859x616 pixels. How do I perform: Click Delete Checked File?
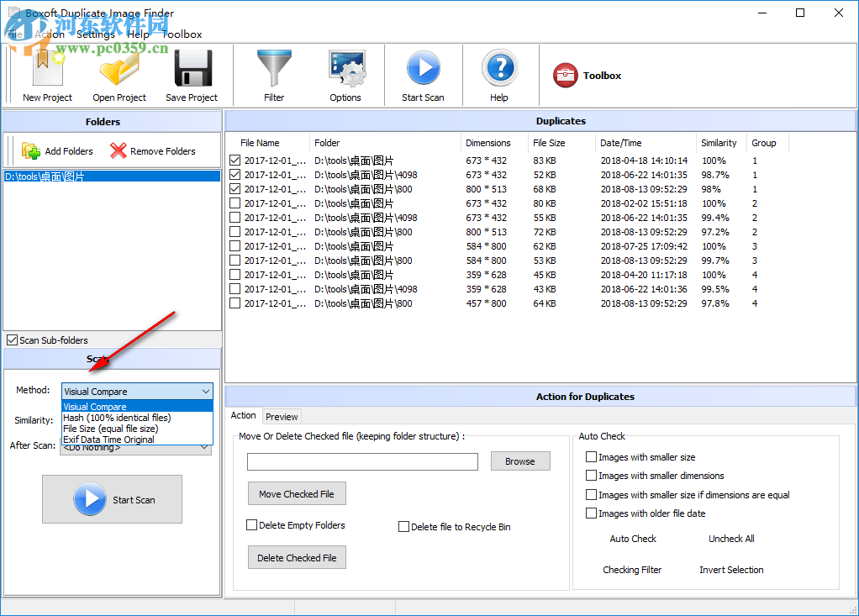[x=296, y=556]
